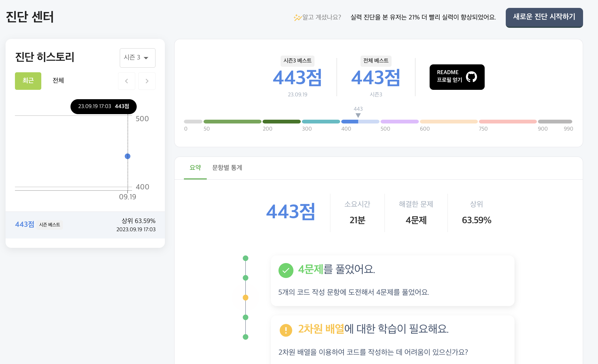Image resolution: width=598 pixels, height=364 pixels.
Task: Click the 443 score marker triangle
Action: [358, 116]
